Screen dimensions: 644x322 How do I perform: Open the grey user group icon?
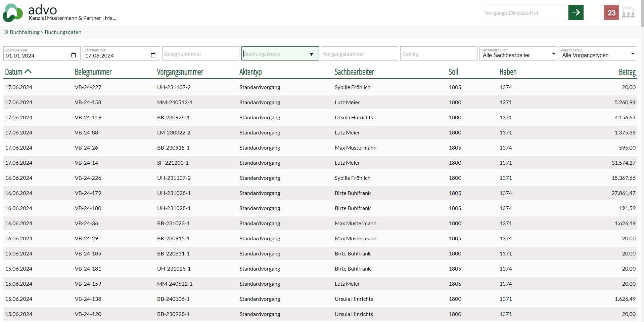pyautogui.click(x=628, y=13)
